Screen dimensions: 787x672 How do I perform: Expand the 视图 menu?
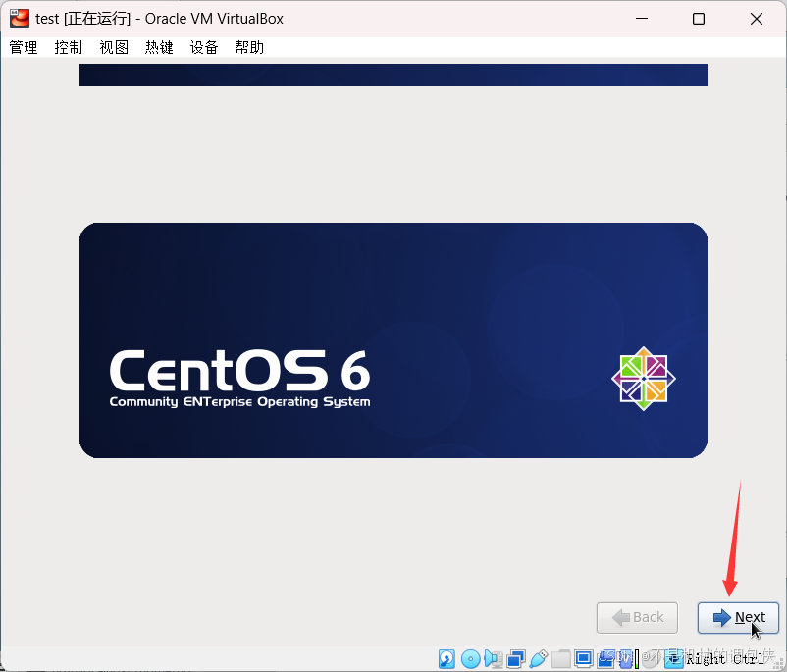point(114,47)
